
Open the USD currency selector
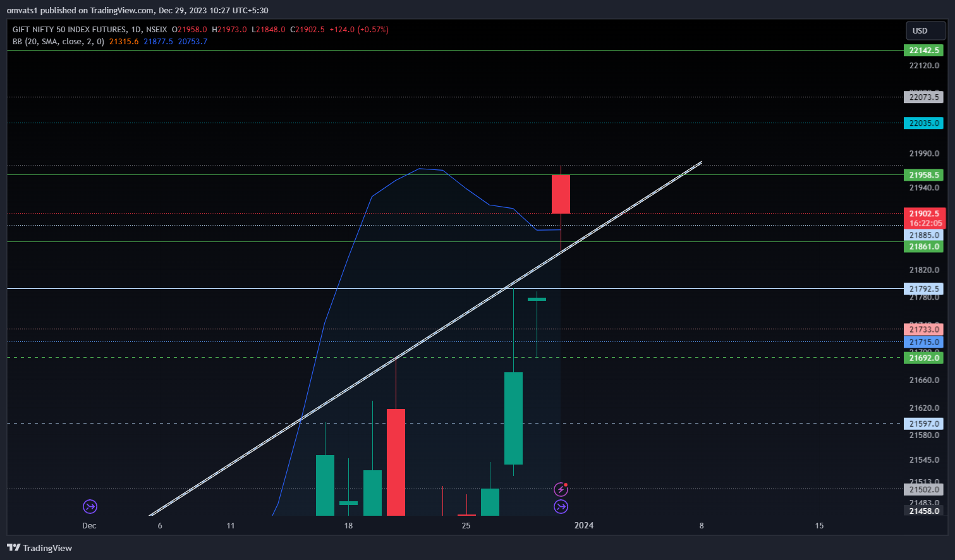coord(925,30)
